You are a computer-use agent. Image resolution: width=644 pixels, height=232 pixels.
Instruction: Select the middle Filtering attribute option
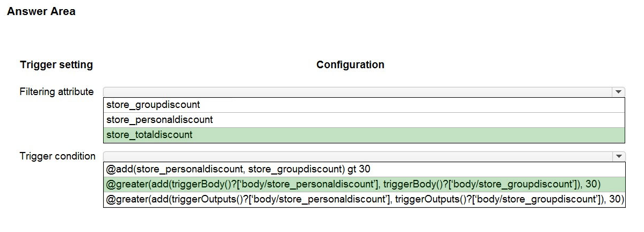tap(160, 120)
